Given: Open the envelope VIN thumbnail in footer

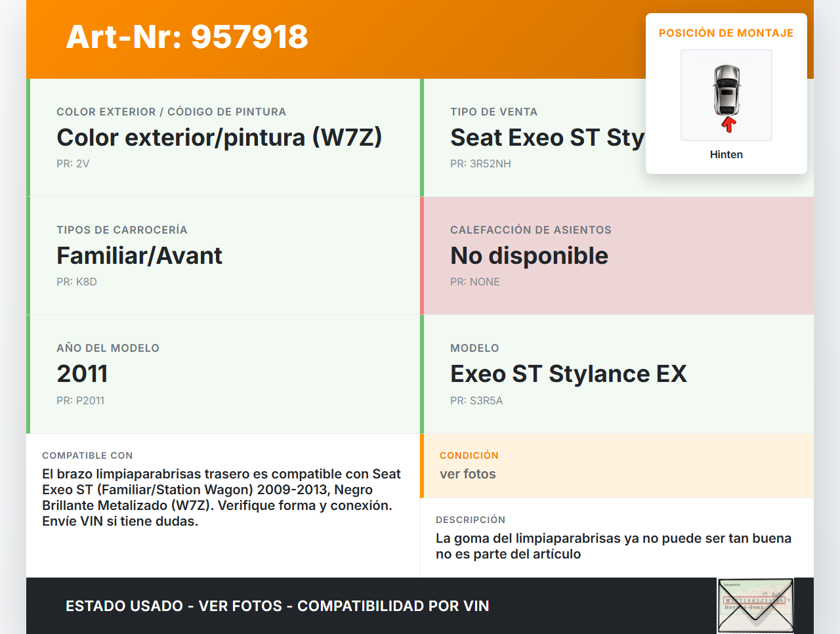Looking at the screenshot, I should 755,605.
